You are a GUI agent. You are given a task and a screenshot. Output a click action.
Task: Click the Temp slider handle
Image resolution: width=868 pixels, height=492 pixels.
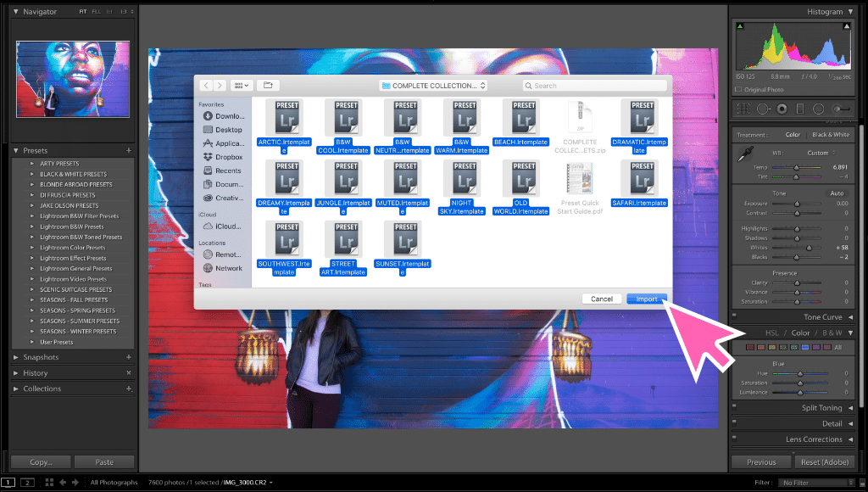click(x=797, y=167)
